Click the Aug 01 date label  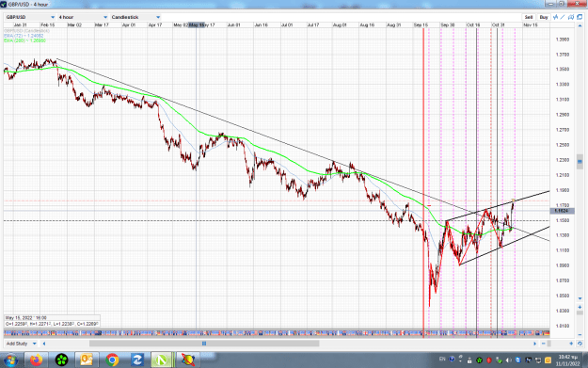(340, 24)
